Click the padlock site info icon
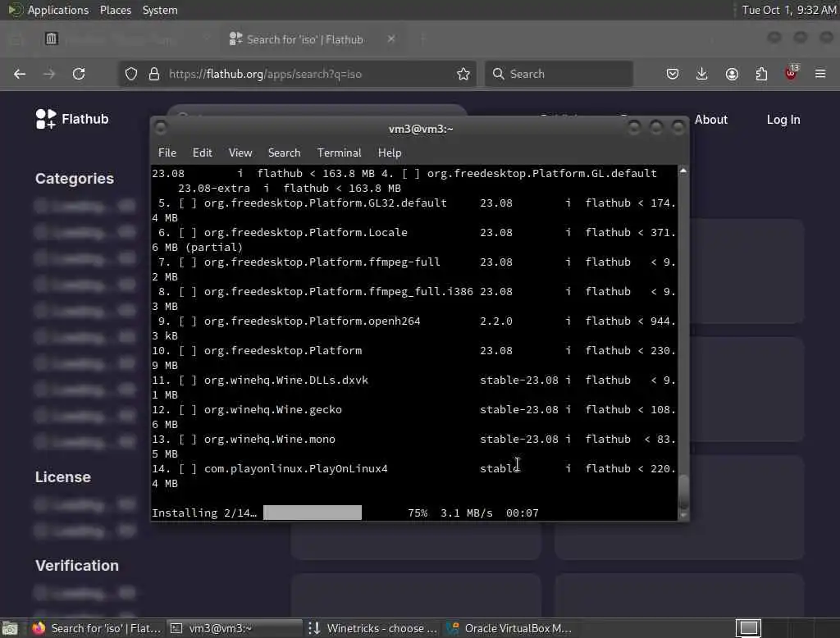Image resolution: width=840 pixels, height=638 pixels. pos(154,74)
